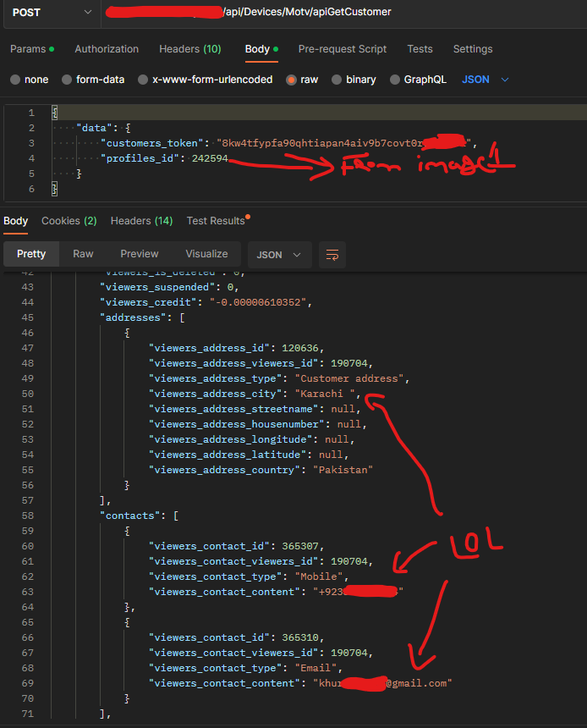Viewport: 587px width, 728px height.
Task: Click the "contacts" key in the response
Action: pyautogui.click(x=130, y=516)
